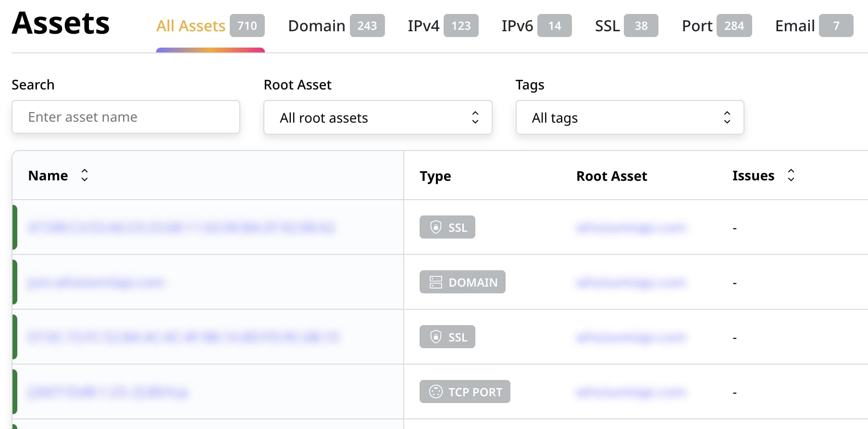Viewport: 868px width, 429px height.
Task: Switch to the IPv6 tab
Action: 517,26
